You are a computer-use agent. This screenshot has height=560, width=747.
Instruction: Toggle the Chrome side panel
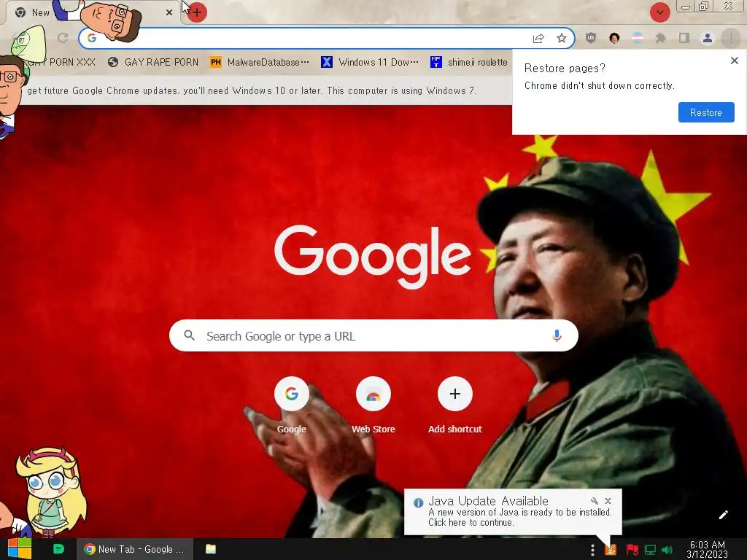pyautogui.click(x=684, y=38)
